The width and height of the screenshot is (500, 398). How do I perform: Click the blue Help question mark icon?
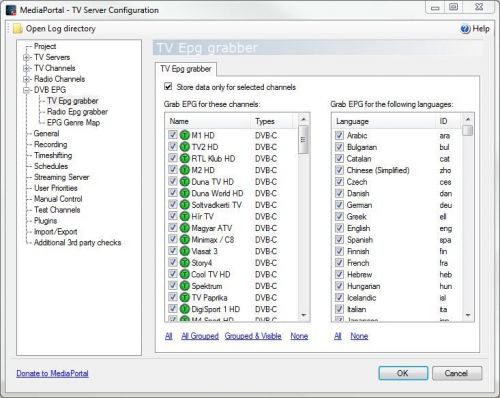point(465,29)
